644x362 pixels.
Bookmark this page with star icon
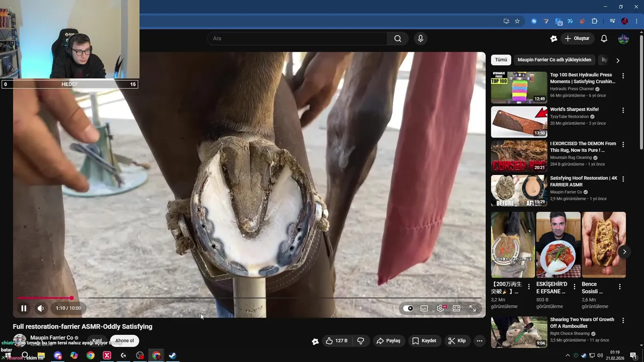[x=517, y=21]
